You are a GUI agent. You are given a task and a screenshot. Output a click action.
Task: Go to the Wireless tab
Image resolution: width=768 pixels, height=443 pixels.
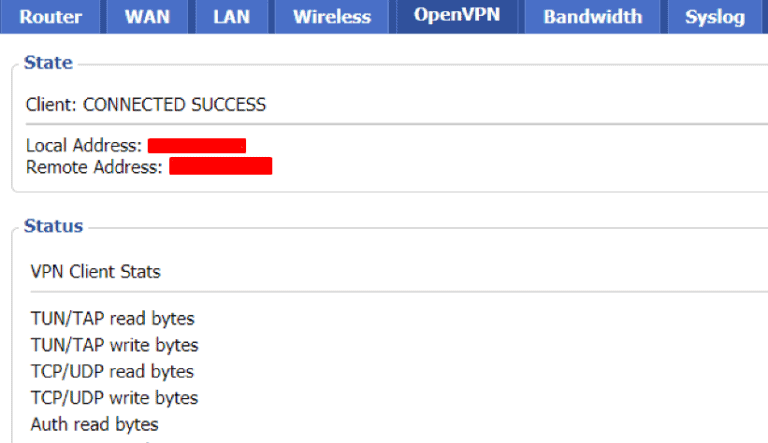[x=332, y=17]
